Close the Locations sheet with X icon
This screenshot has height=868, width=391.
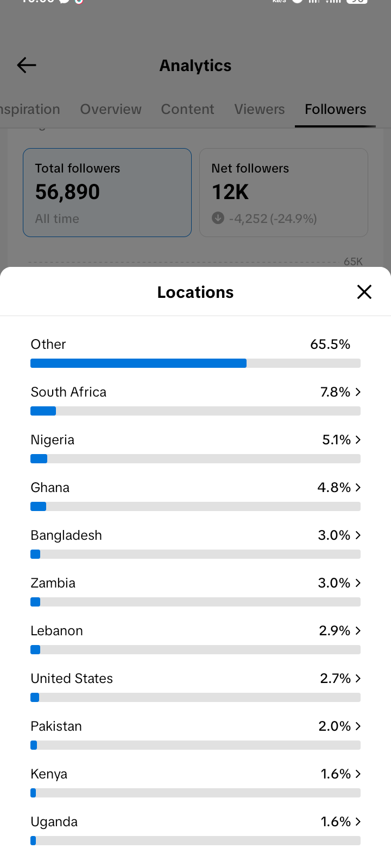(364, 292)
